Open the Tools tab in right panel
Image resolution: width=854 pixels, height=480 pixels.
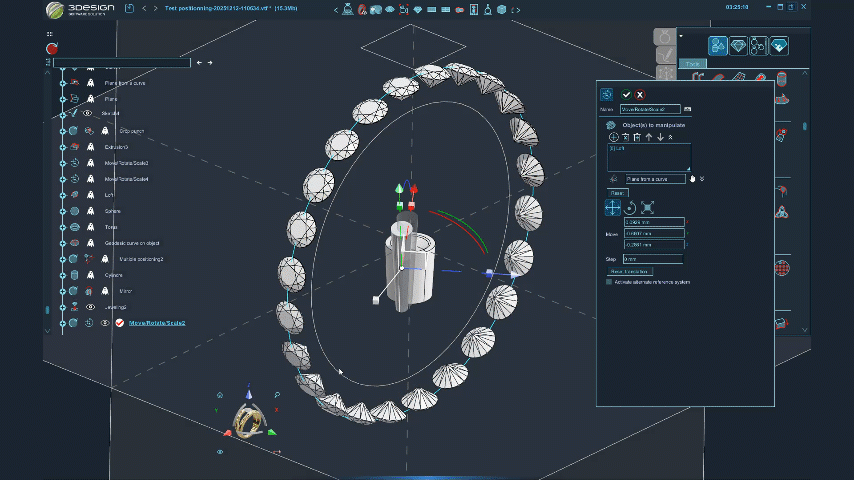click(x=692, y=64)
